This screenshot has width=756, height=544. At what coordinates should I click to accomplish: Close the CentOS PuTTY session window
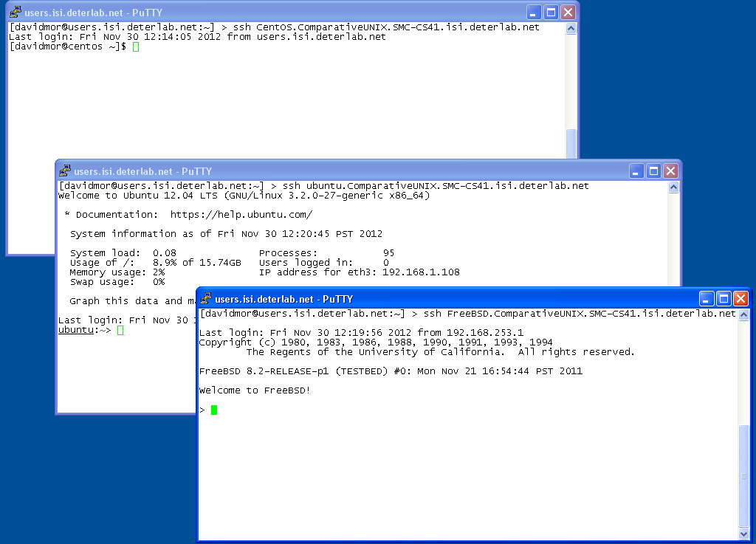click(x=568, y=13)
